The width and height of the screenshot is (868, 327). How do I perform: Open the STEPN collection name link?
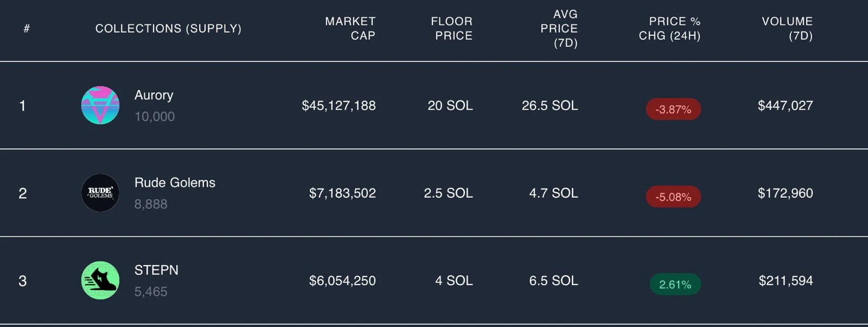pos(156,270)
